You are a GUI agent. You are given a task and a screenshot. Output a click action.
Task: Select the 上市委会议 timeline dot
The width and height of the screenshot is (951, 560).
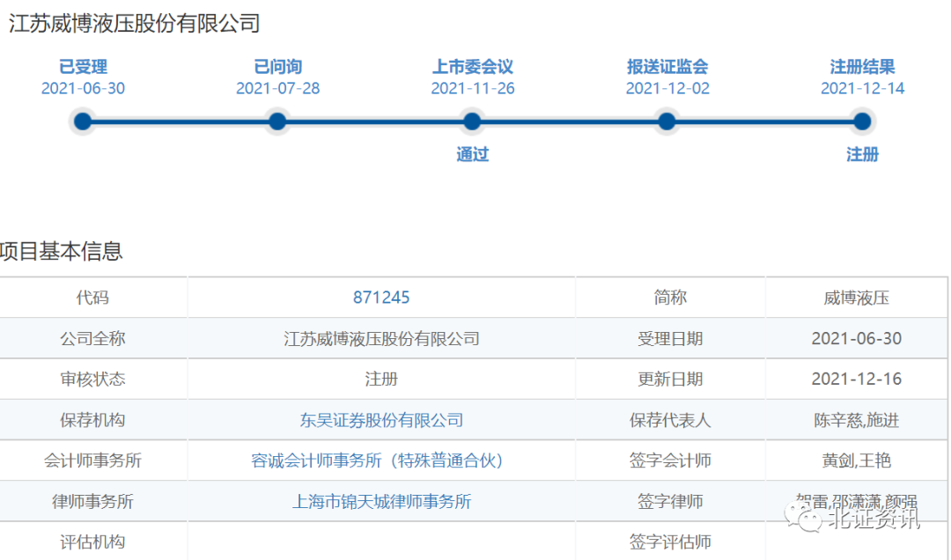pyautogui.click(x=472, y=122)
